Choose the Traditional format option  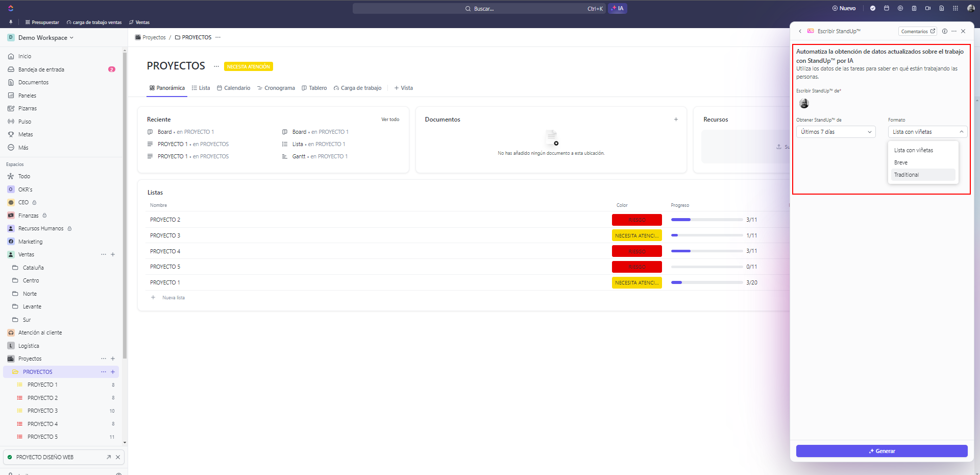tap(906, 175)
